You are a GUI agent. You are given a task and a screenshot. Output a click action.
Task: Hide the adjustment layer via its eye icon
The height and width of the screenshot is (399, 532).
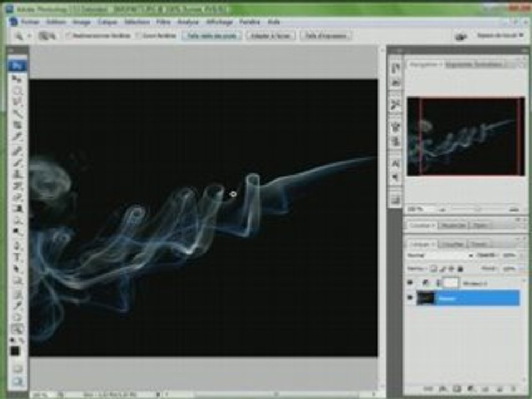410,282
